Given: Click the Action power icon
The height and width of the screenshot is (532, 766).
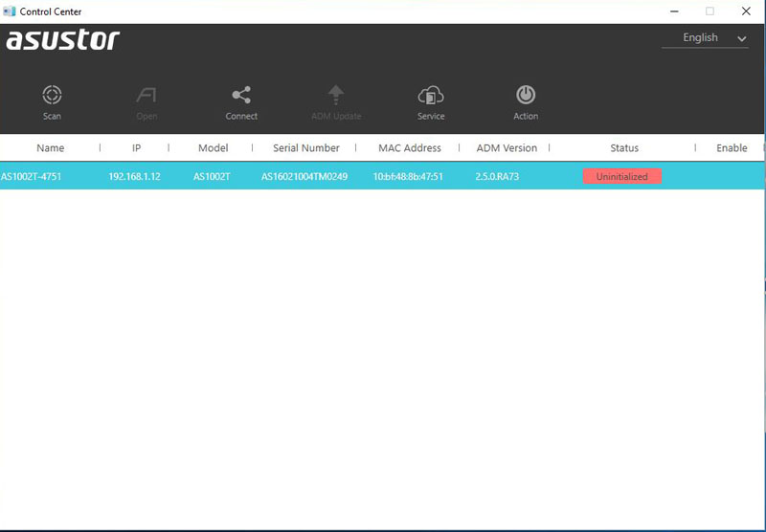Looking at the screenshot, I should [x=526, y=95].
